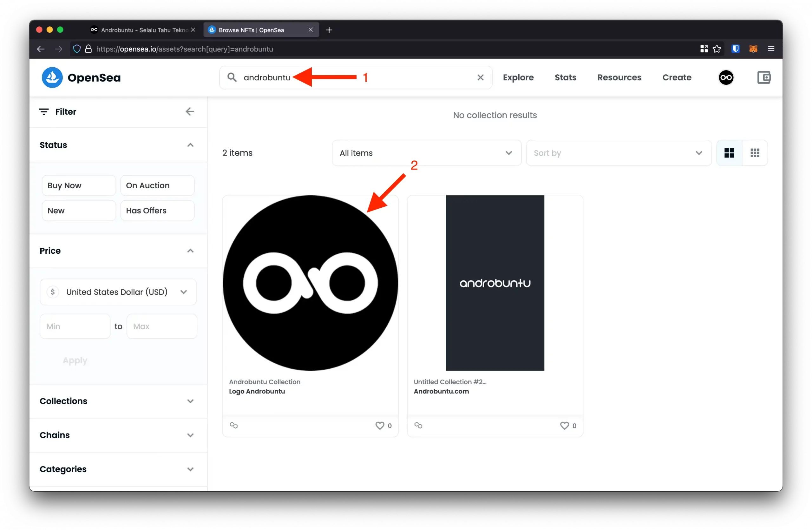Viewport: 812px width, 530px height.
Task: Click the MetaMask fox extension icon
Action: coord(753,49)
